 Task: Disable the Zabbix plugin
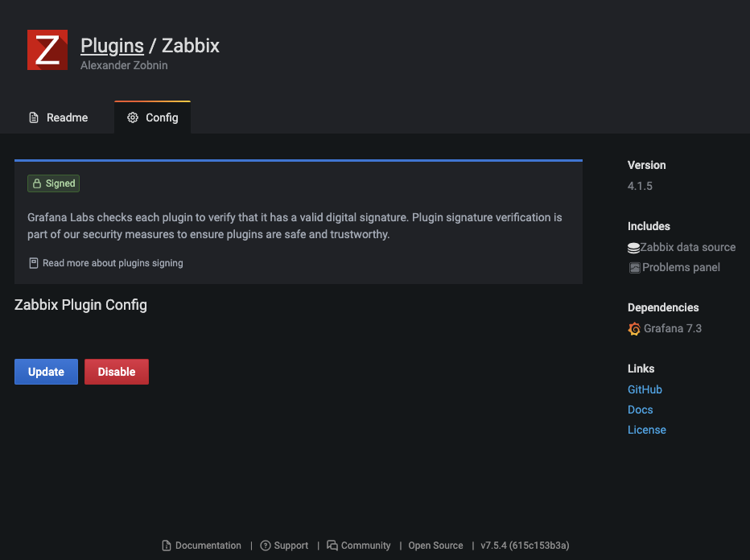point(116,372)
